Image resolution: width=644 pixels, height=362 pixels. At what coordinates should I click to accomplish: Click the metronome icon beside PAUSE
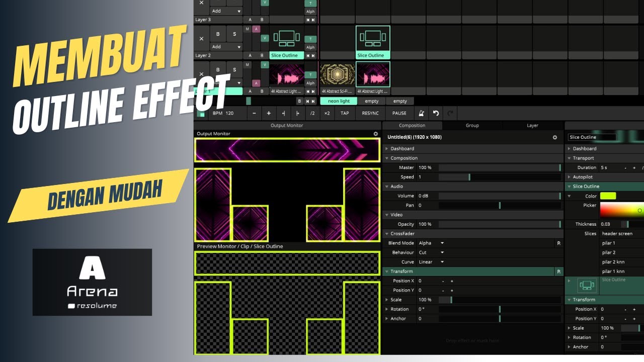pyautogui.click(x=422, y=113)
